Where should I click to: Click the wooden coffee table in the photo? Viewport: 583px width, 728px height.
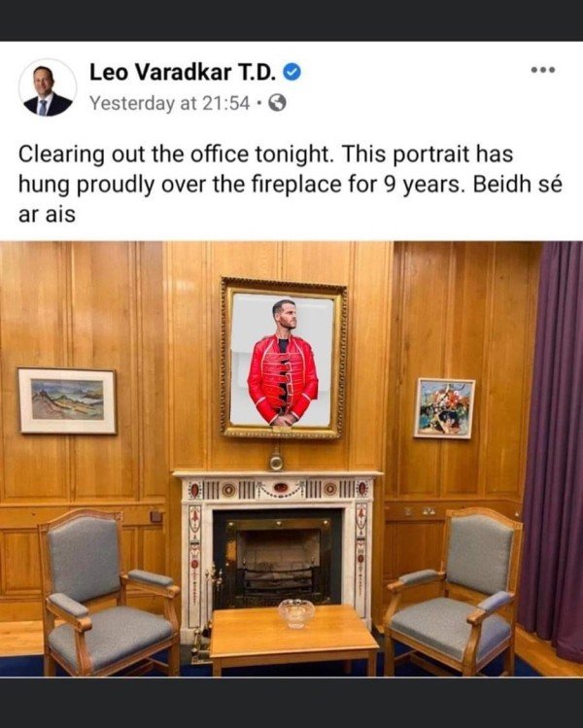(x=293, y=640)
